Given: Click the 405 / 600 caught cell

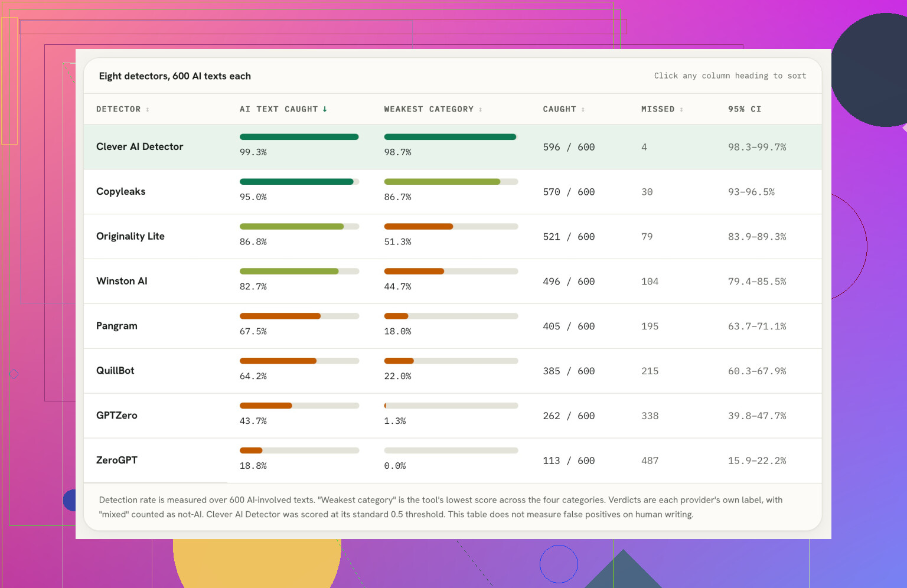Looking at the screenshot, I should [569, 326].
